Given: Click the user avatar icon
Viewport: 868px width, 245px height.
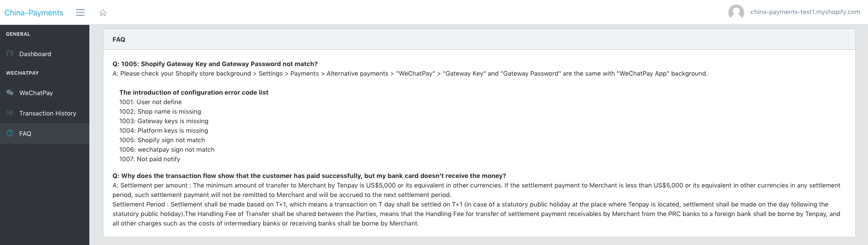Looking at the screenshot, I should tap(736, 12).
